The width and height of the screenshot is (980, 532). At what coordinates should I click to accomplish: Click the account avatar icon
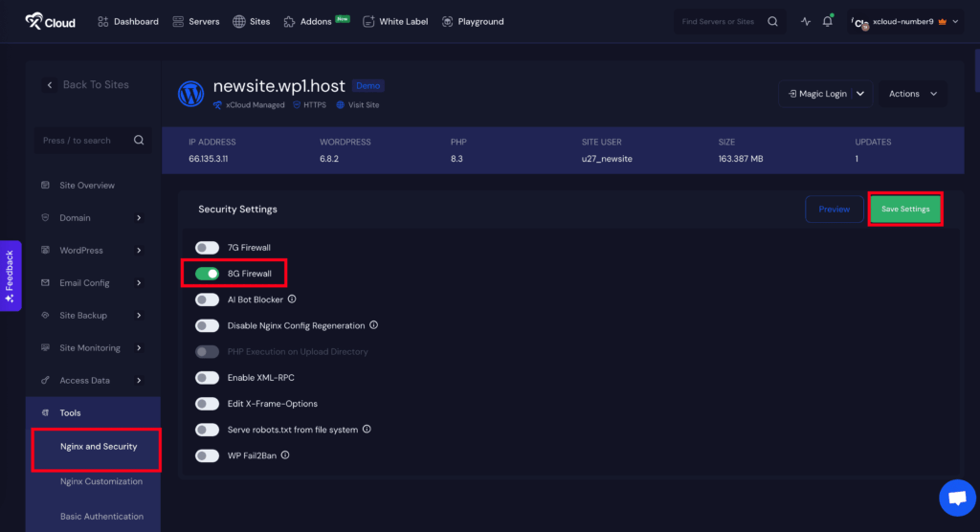[x=860, y=23]
